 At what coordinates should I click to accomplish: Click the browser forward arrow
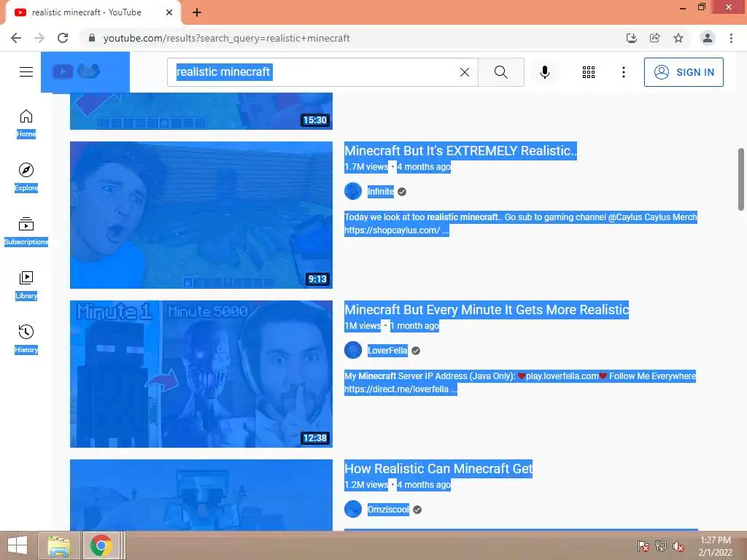click(x=39, y=38)
